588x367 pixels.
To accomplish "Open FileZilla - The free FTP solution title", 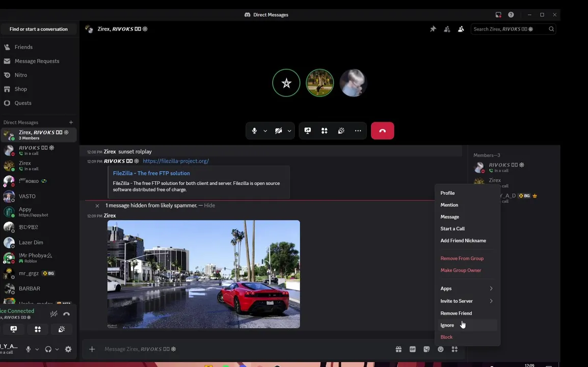I will pos(151,173).
